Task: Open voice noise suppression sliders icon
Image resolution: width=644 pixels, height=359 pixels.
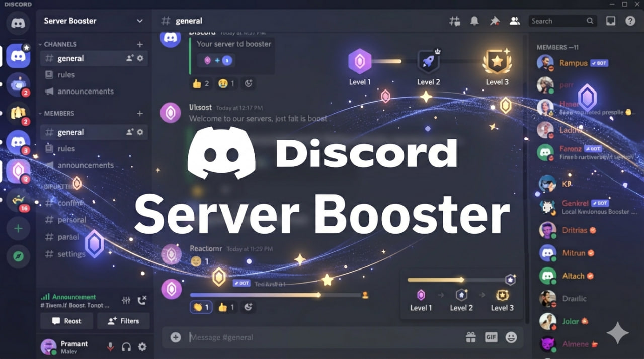Action: click(x=126, y=300)
